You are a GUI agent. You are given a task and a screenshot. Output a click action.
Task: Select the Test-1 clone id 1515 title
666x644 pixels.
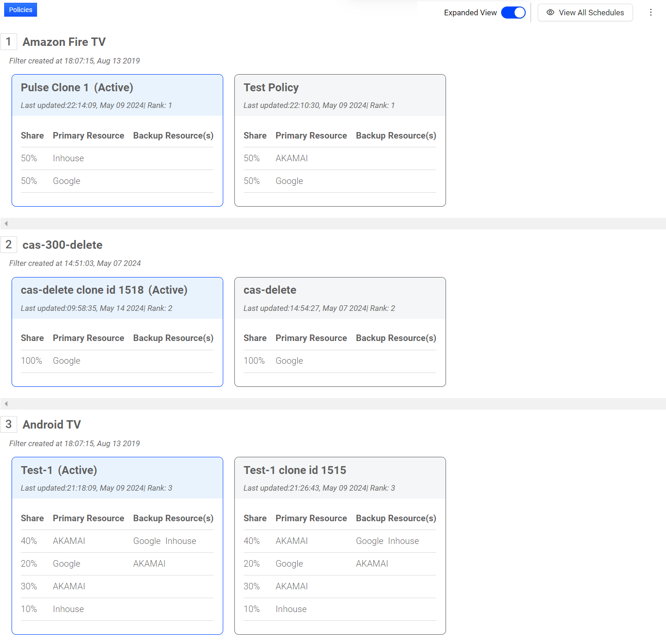(295, 470)
